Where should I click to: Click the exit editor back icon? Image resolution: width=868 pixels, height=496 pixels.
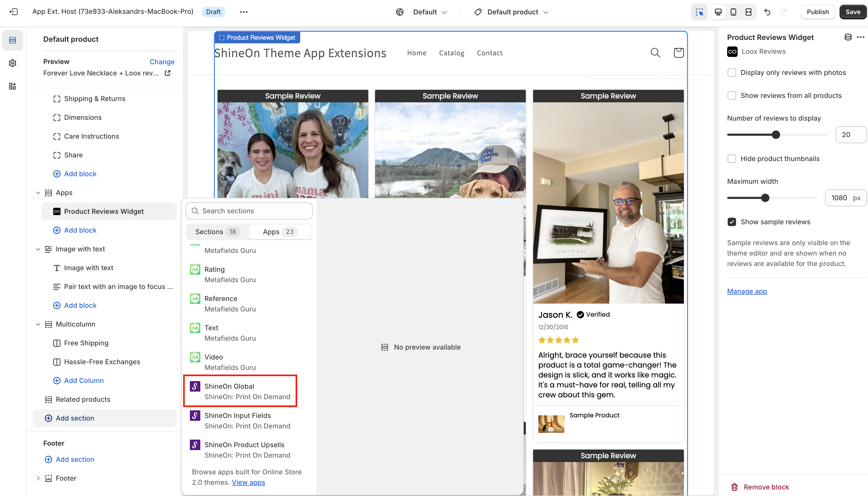(x=14, y=12)
